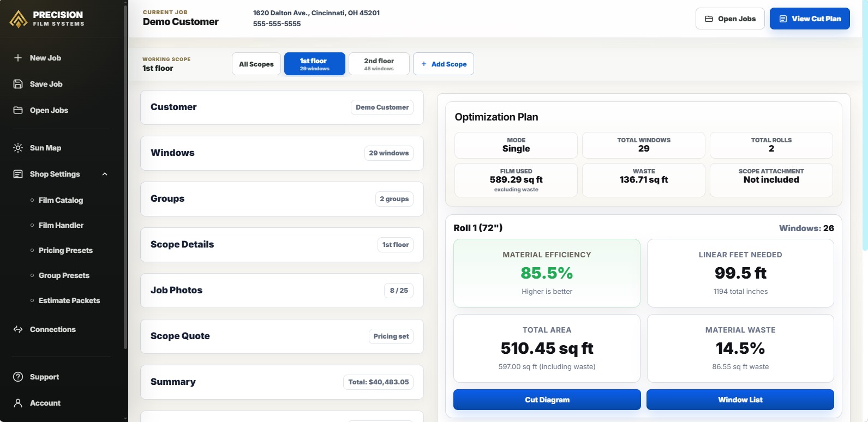Open the Cut Diagram for Roll 1
Viewport: 868px width, 422px height.
tap(547, 400)
